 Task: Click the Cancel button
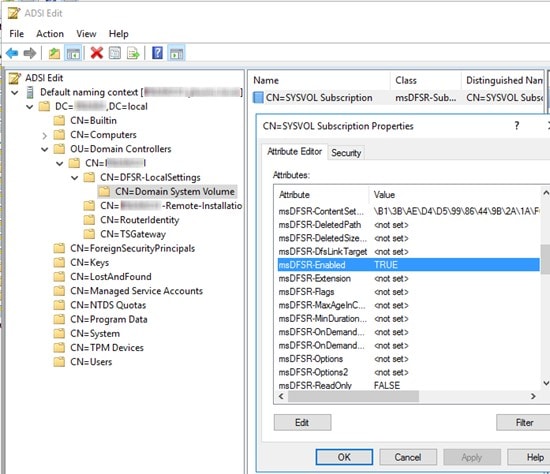point(408,457)
